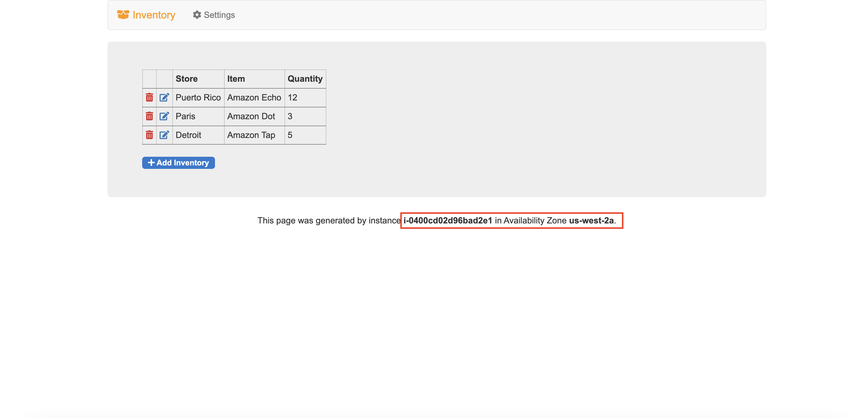Open edit for Paris Amazon Dot
This screenshot has width=868, height=418.
(x=164, y=116)
